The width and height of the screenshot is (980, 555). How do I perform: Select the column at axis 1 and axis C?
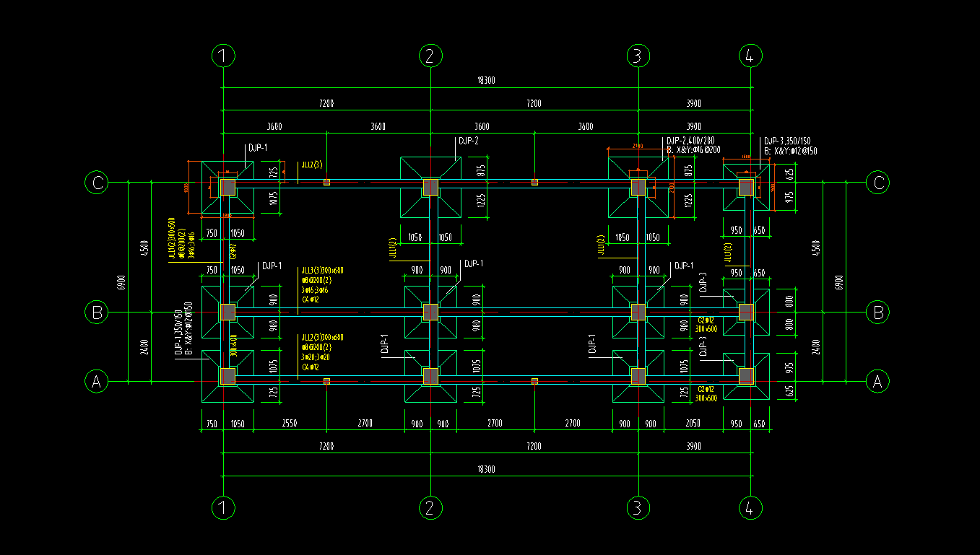click(x=227, y=188)
